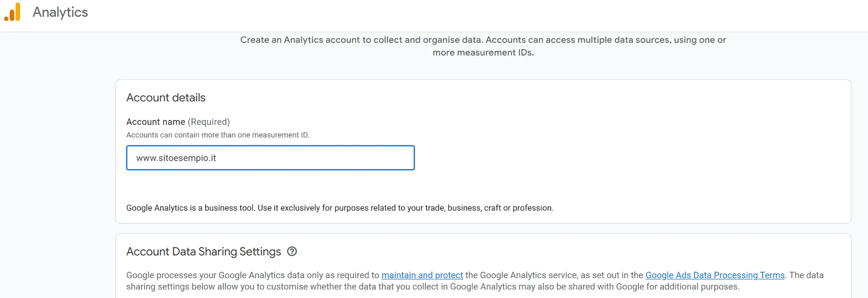The height and width of the screenshot is (298, 868).
Task: Focus the Account name input field
Action: (x=270, y=158)
